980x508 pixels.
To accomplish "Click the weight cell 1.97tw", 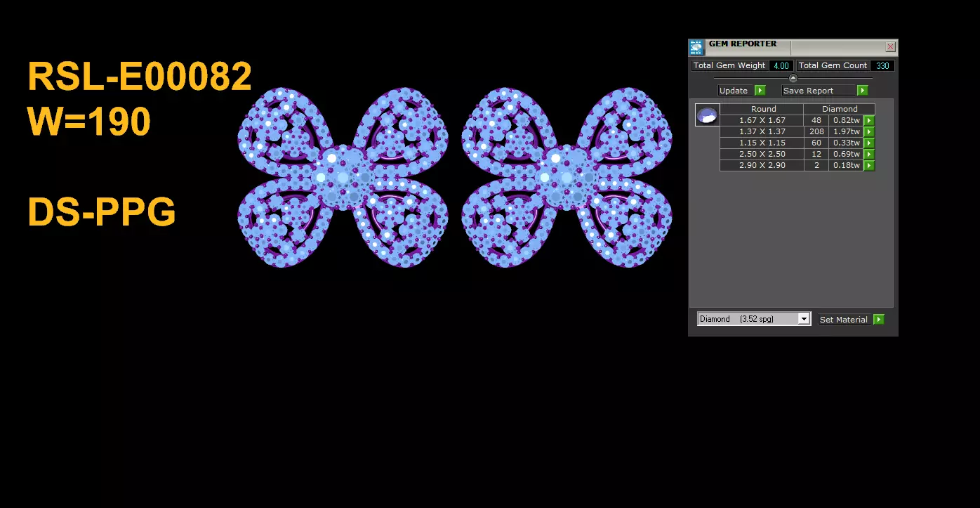I will tap(846, 132).
